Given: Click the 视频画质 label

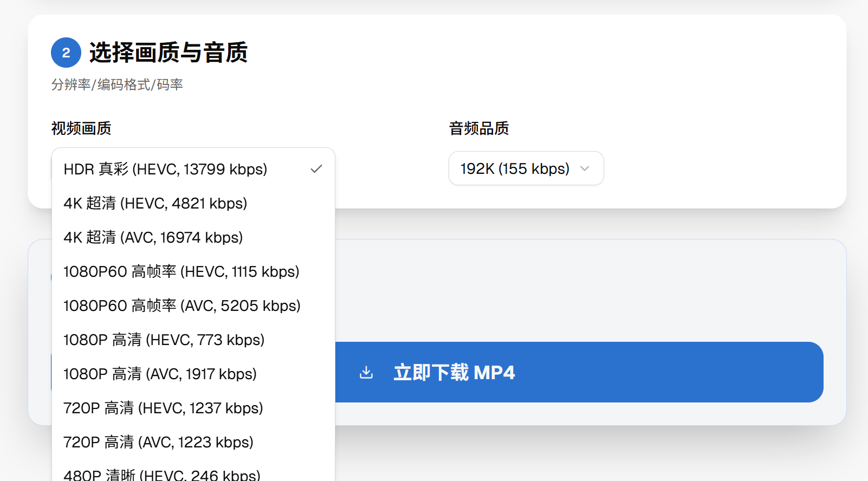Looking at the screenshot, I should (x=81, y=128).
